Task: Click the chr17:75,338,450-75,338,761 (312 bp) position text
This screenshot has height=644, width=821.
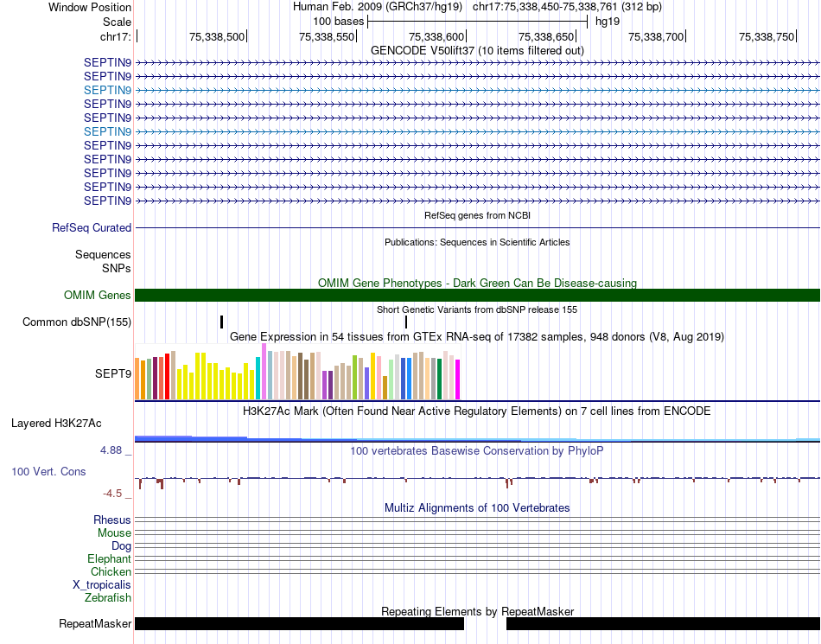Action: tap(567, 7)
